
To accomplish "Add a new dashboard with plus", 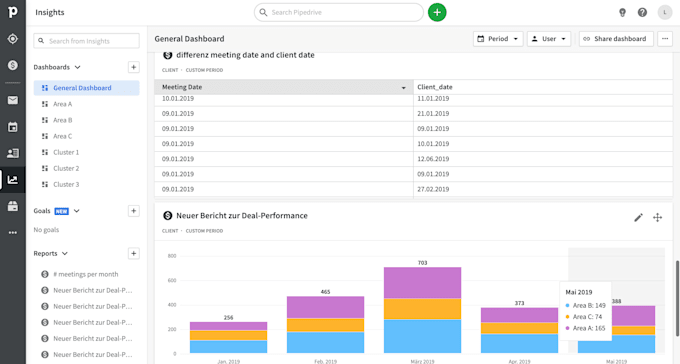I will [134, 67].
